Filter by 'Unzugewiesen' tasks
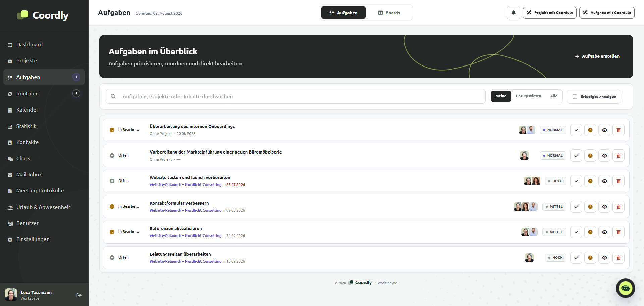The height and width of the screenshot is (306, 644). pyautogui.click(x=528, y=96)
